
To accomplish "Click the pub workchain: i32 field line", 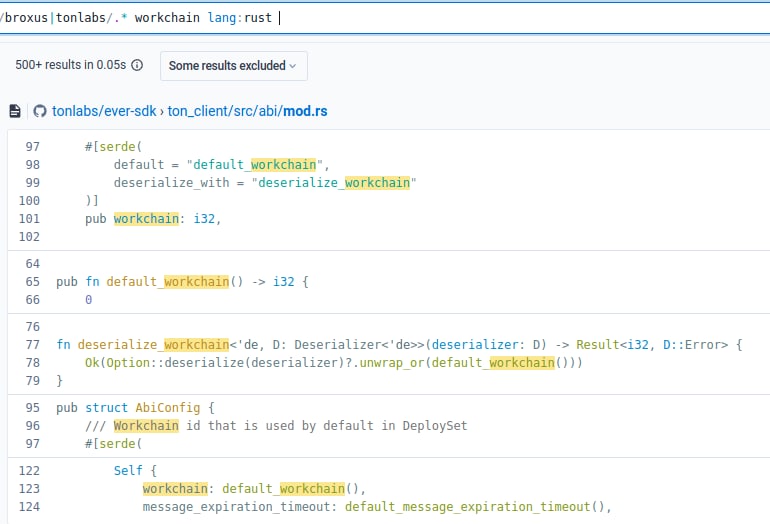I will (x=152, y=219).
